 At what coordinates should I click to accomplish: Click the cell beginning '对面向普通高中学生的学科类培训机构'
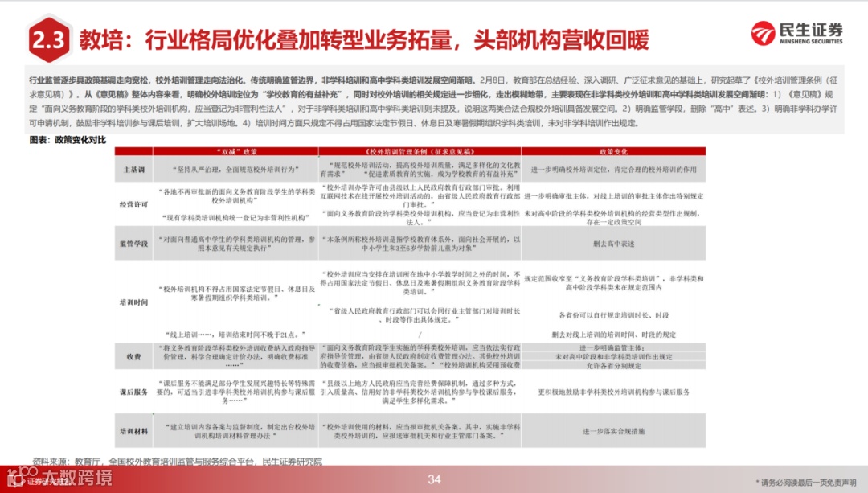click(x=235, y=244)
